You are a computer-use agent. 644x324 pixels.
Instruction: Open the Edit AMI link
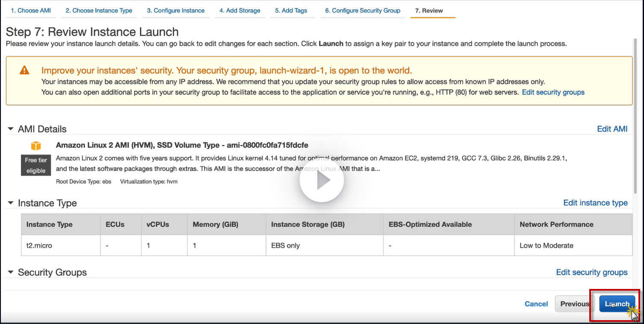pyautogui.click(x=612, y=129)
